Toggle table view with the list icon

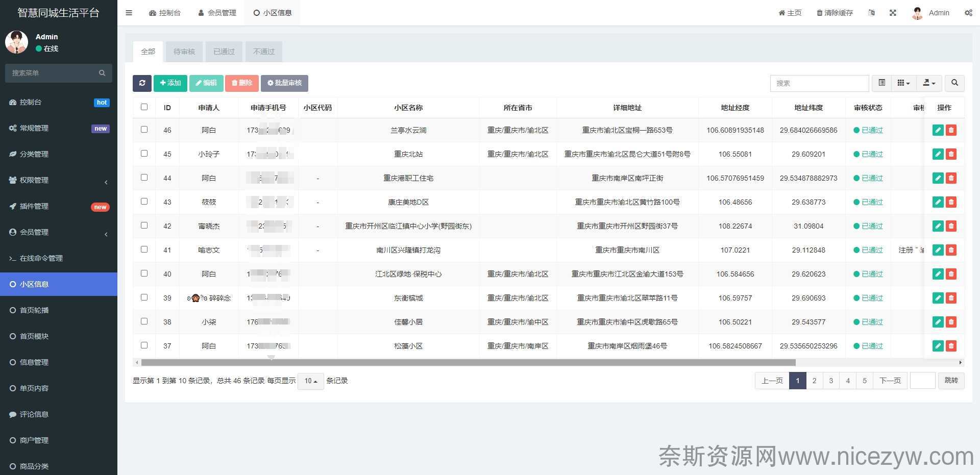click(881, 83)
